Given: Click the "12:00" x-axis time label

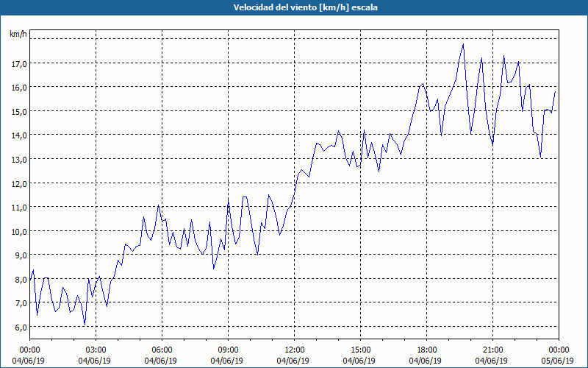Looking at the screenshot, I should click(x=295, y=350).
